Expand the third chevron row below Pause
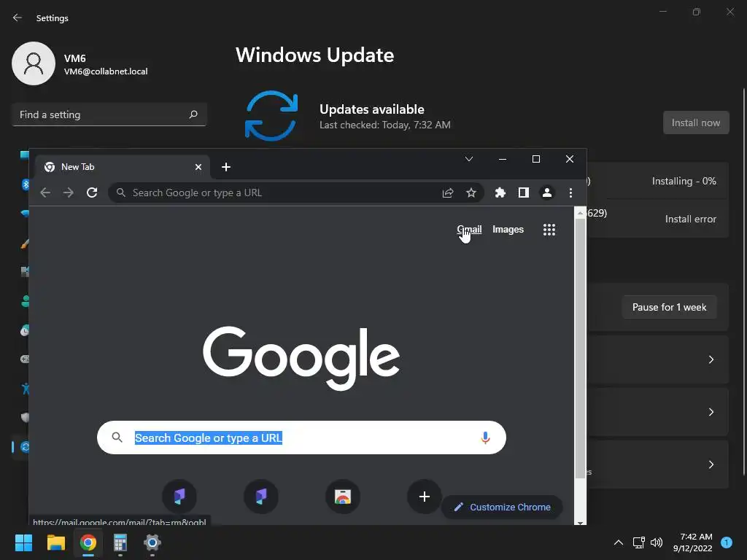Image resolution: width=747 pixels, height=560 pixels. tap(711, 464)
